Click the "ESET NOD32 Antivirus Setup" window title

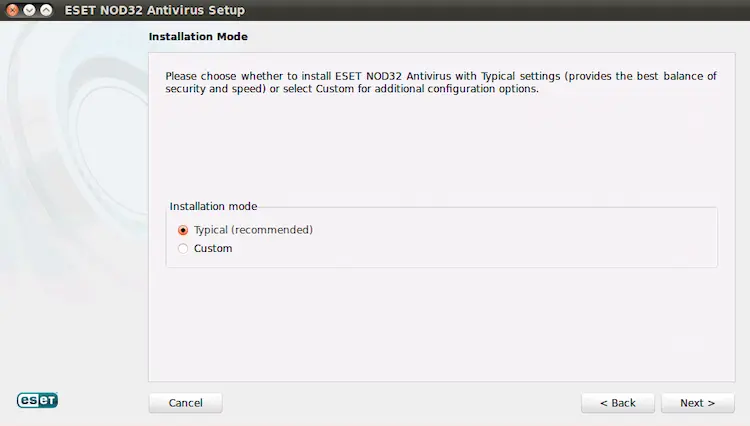coord(154,10)
